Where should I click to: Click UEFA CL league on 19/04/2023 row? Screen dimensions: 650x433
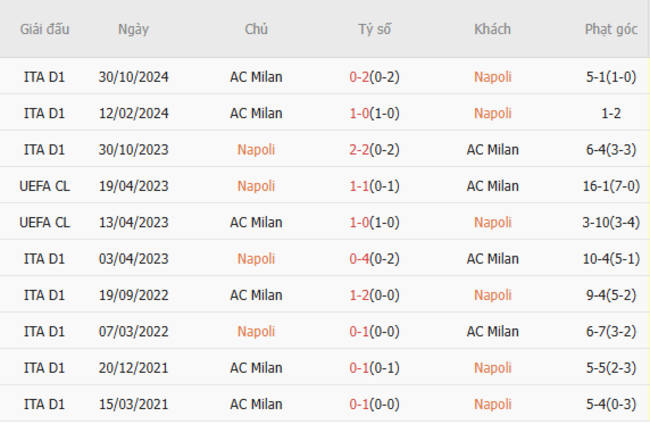pos(44,186)
